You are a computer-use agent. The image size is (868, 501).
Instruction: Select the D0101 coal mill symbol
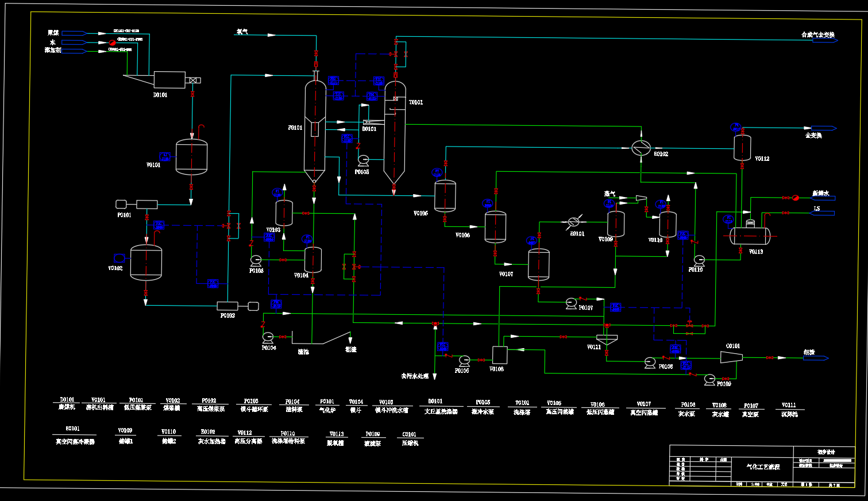(x=169, y=80)
